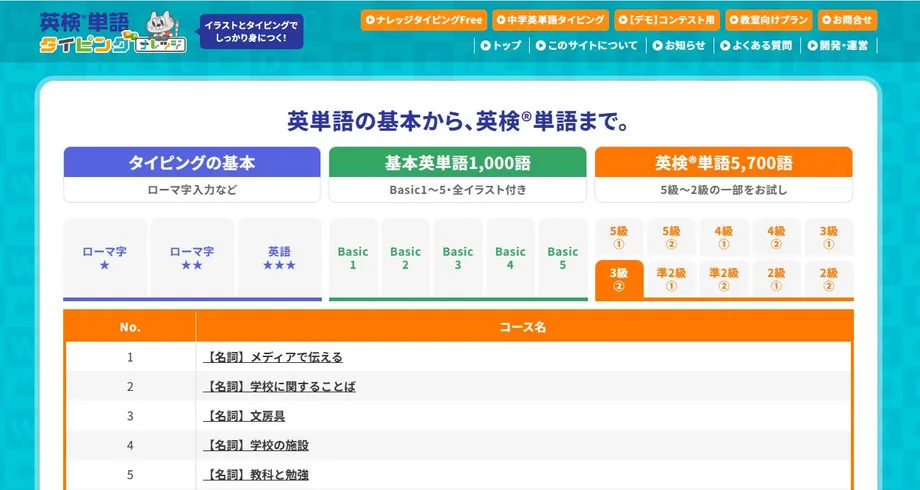Click the No. column header
Image resolution: width=920 pixels, height=490 pixels.
tap(130, 327)
